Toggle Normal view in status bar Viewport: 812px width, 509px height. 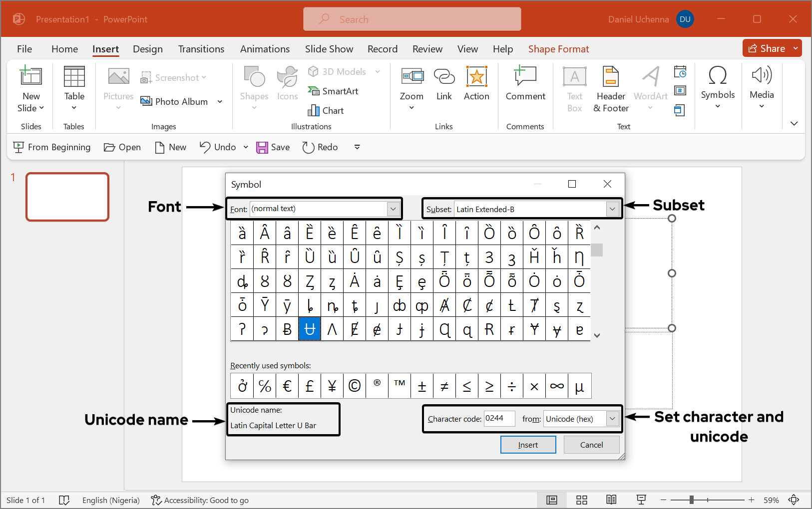[x=552, y=500]
